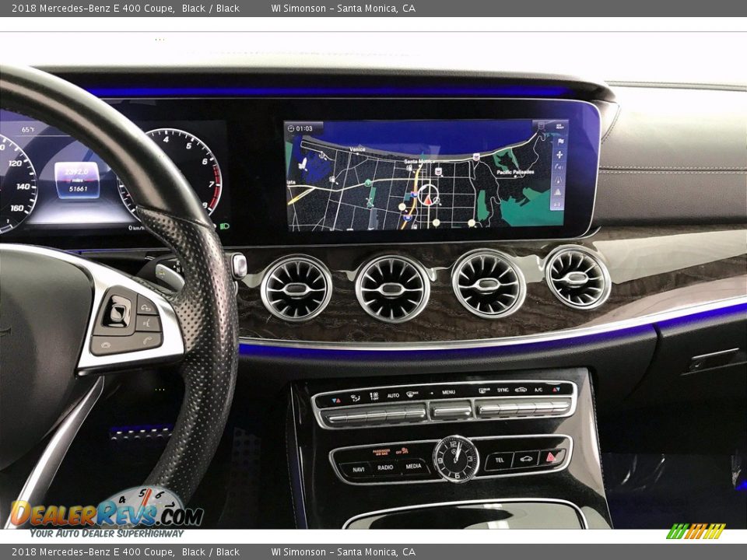Push the rear window defrost button
Screen dimensions: 747x560
point(485,390)
